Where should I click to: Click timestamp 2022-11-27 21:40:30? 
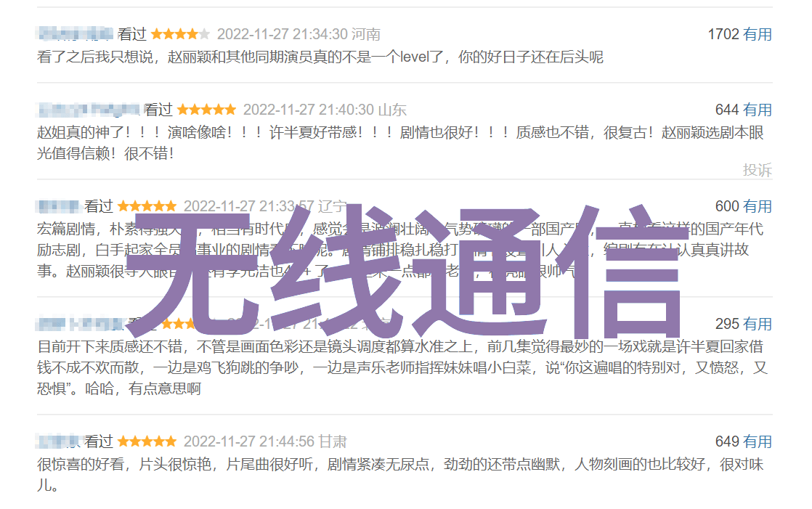pyautogui.click(x=309, y=110)
